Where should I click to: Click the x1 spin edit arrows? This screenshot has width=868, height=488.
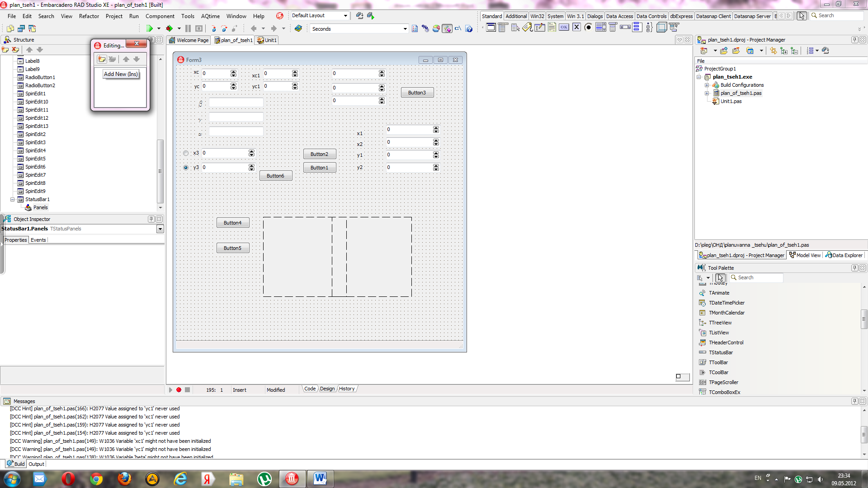[436, 130]
